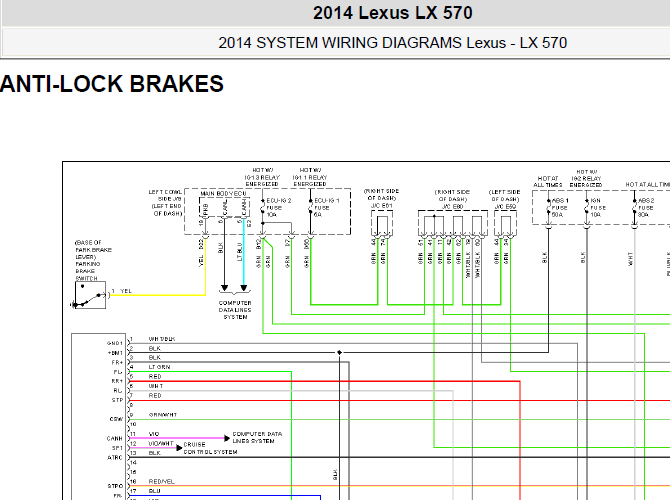Click the RR+ terminal label
Screen dimensions: 670x500
click(x=118, y=381)
